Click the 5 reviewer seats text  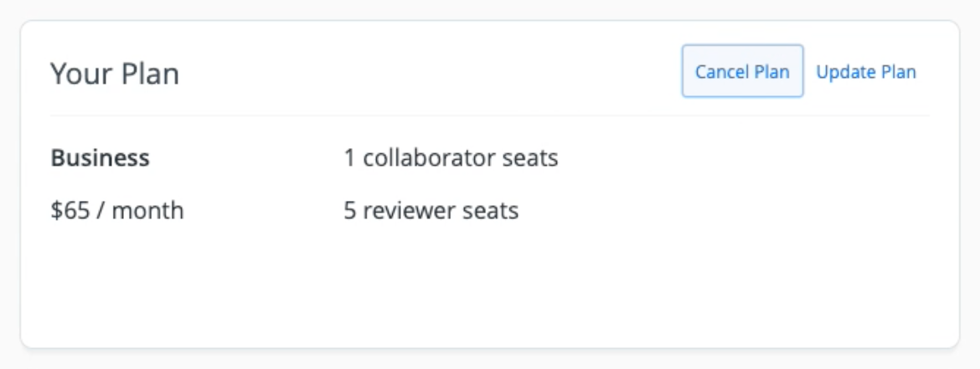click(431, 210)
